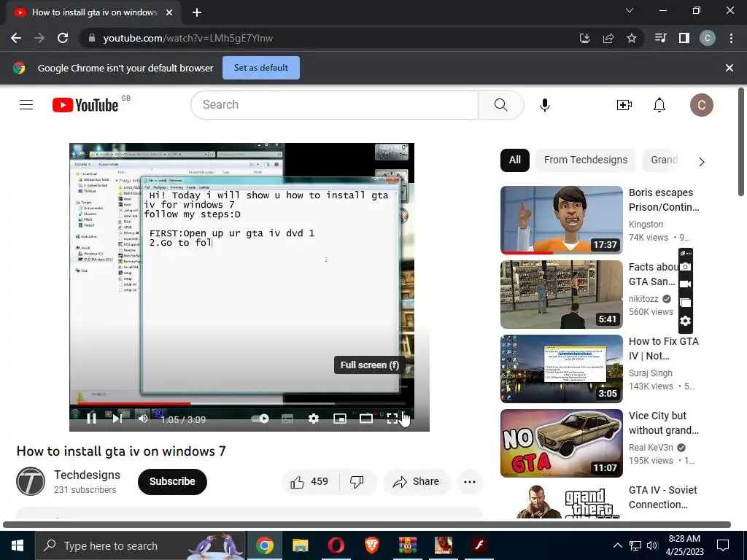The height and width of the screenshot is (560, 747).
Task: Open Chrome profile C avatar
Action: (707, 38)
